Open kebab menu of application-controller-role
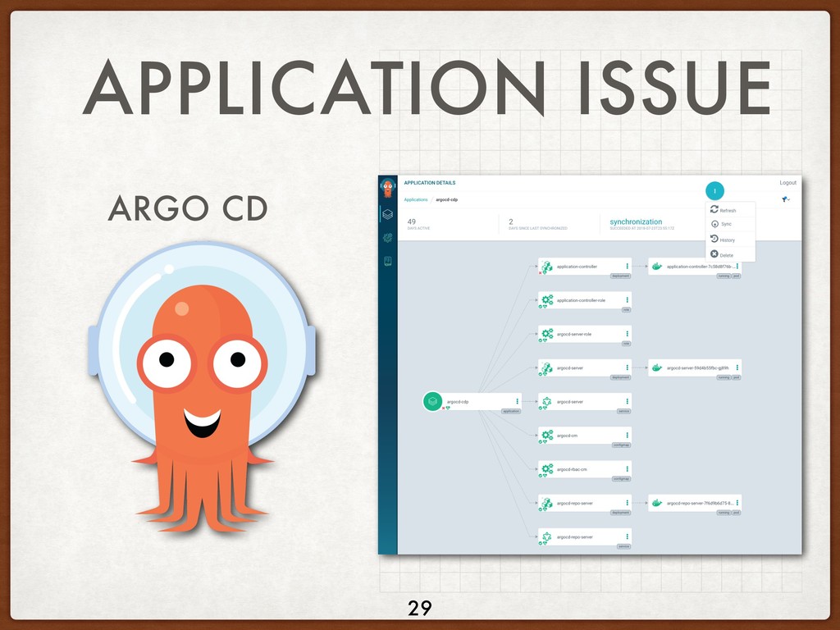The width and height of the screenshot is (840, 630). [627, 300]
